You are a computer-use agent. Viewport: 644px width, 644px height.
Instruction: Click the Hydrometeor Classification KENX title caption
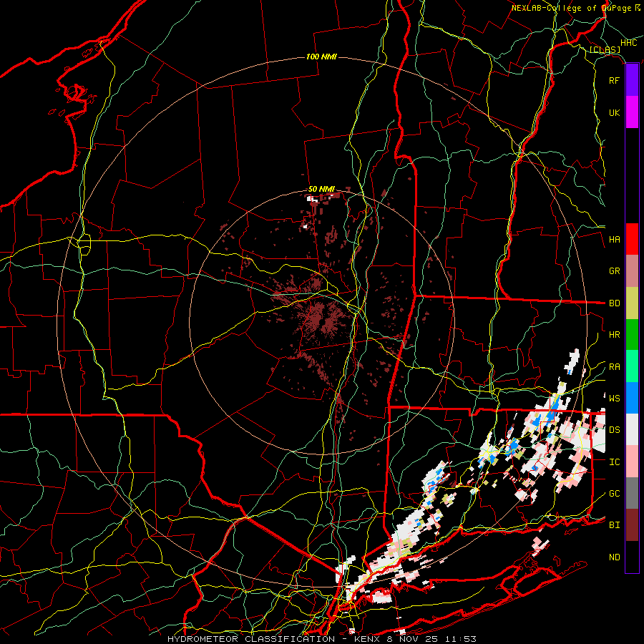(x=322, y=639)
